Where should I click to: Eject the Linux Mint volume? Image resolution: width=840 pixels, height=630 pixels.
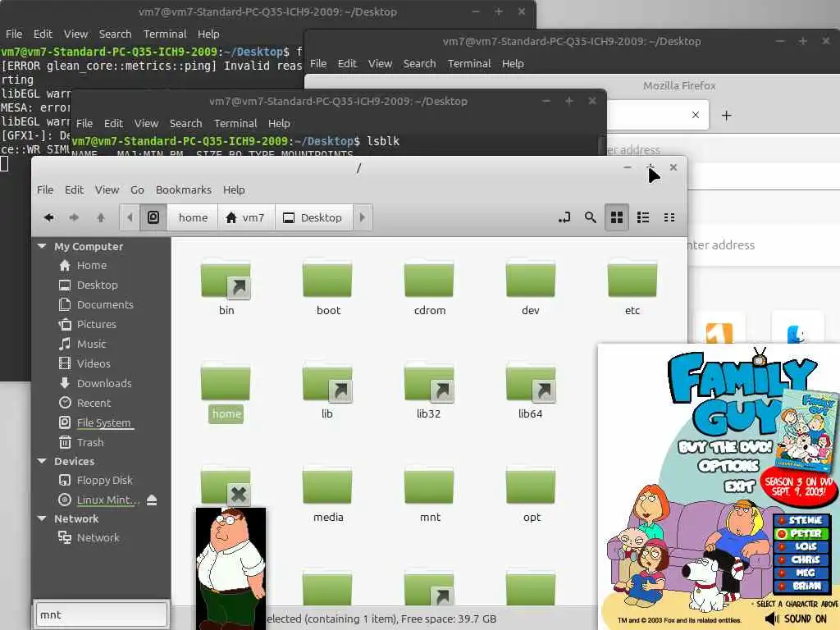pos(152,500)
